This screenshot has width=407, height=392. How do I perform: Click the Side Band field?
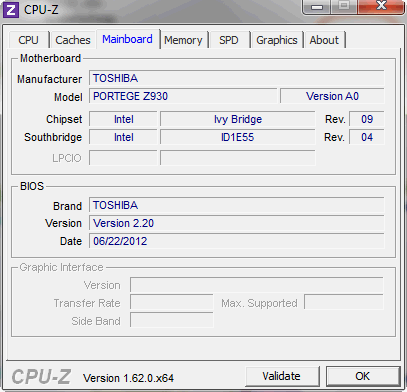(172, 321)
